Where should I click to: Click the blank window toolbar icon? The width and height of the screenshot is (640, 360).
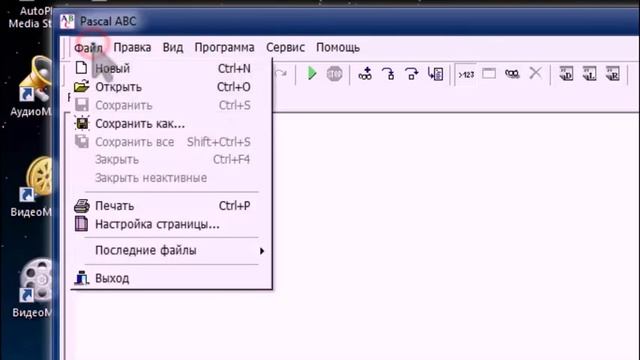point(489,73)
